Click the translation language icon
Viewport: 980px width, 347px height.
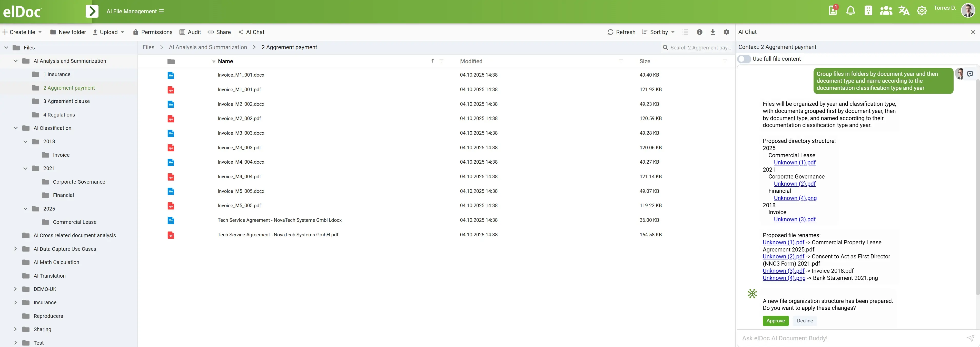coord(904,11)
